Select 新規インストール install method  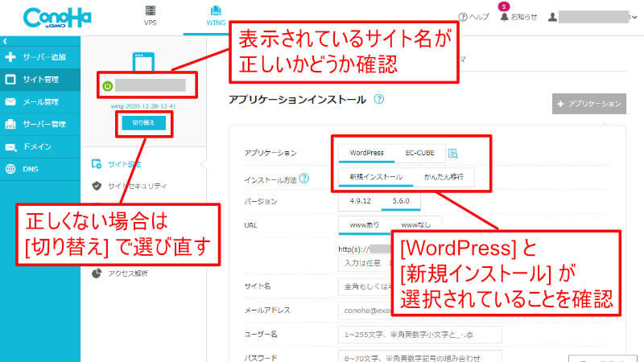[x=376, y=177]
